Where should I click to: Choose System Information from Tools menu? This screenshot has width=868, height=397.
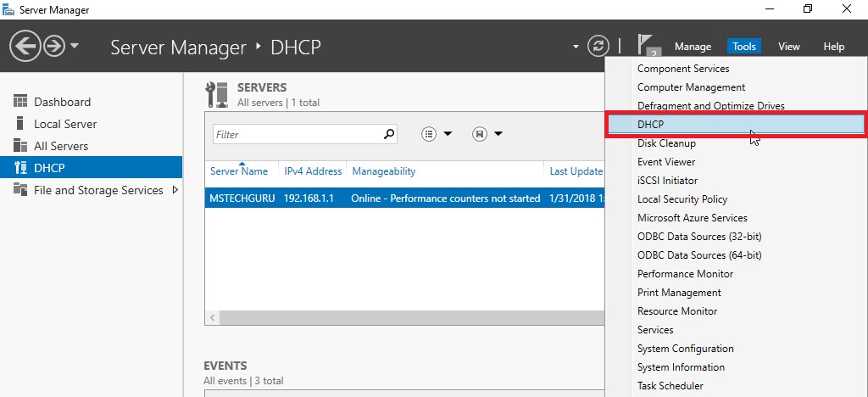[x=681, y=367]
